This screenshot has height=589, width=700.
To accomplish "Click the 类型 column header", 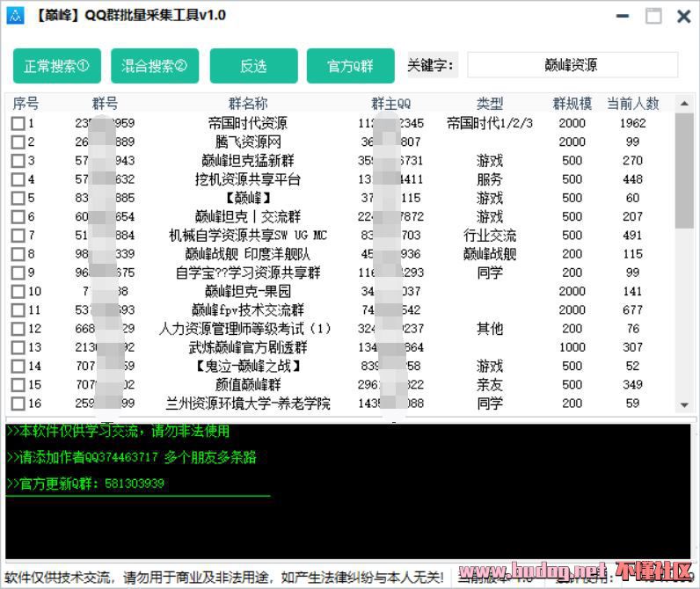I will click(490, 104).
